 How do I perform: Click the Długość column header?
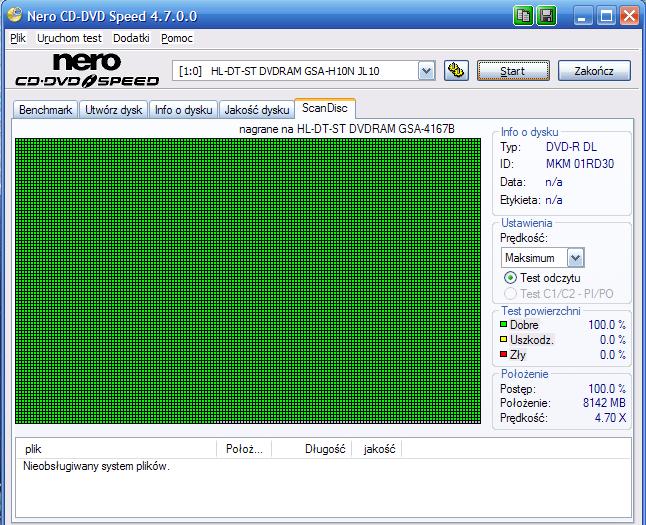pos(312,449)
